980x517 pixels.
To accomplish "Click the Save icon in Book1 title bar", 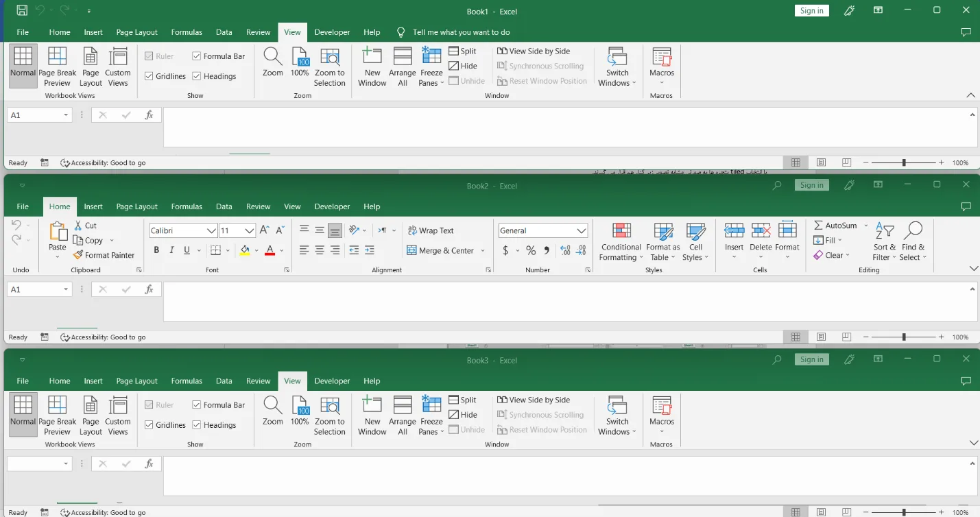I will click(x=22, y=10).
